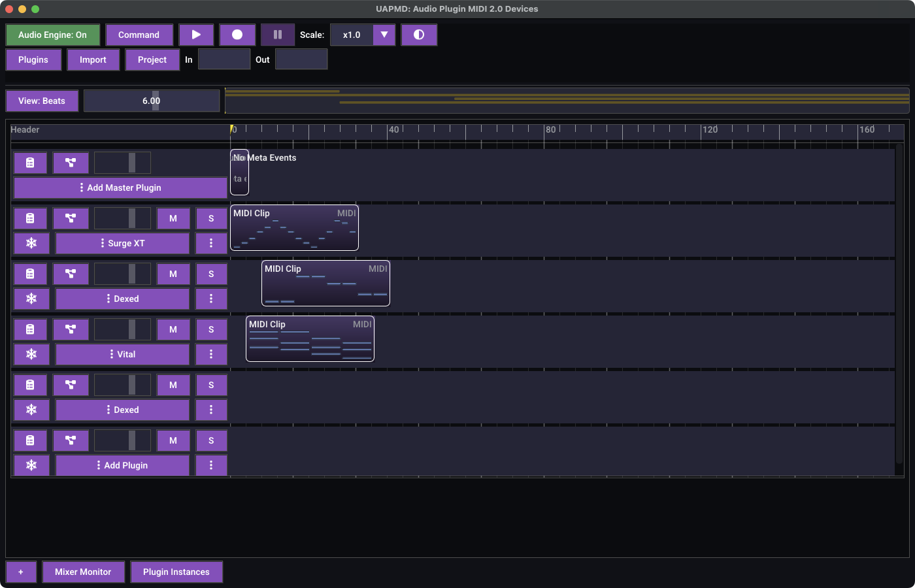915x588 pixels.
Task: Open the Plugins menu
Action: click(33, 59)
